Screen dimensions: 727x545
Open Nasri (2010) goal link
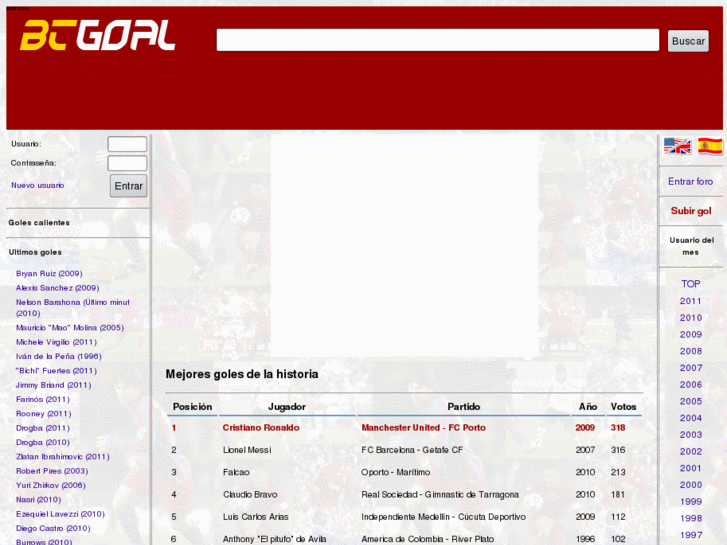coord(38,500)
